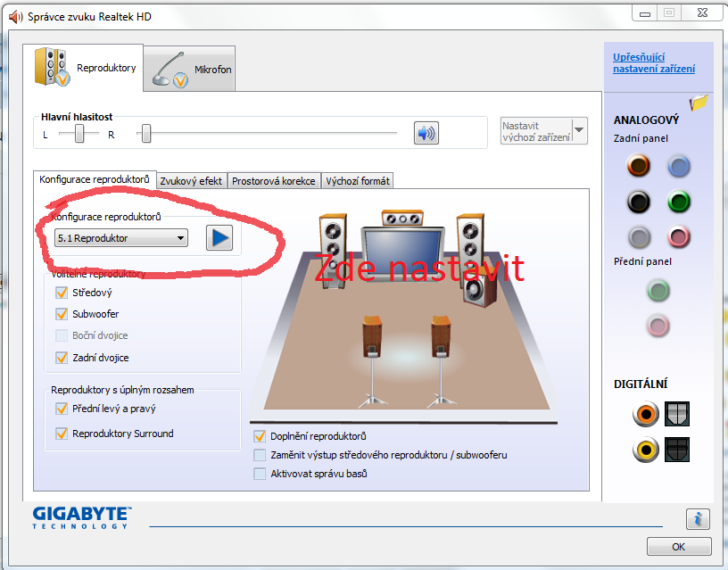Click the upper optical digital port icon
The width and height of the screenshot is (728, 570).
click(x=677, y=414)
